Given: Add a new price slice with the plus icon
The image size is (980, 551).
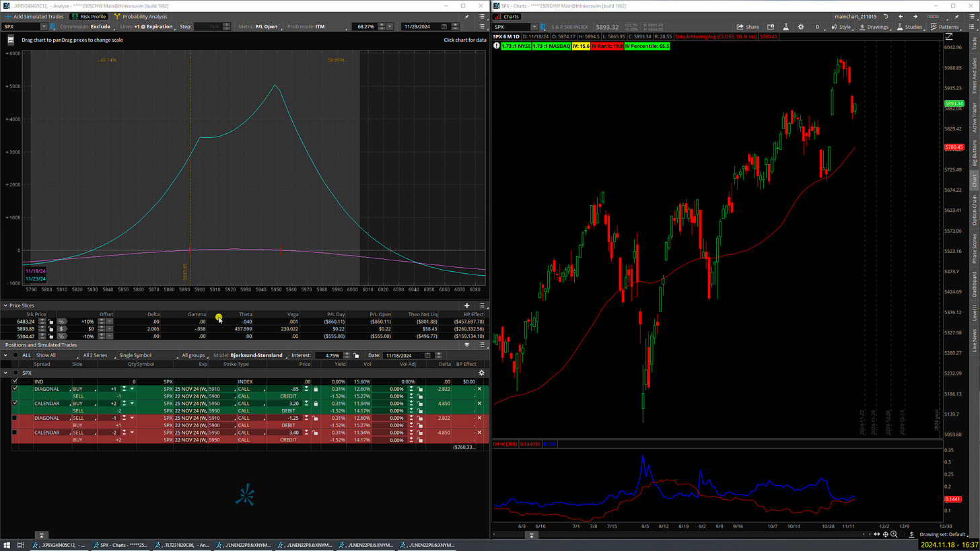Looking at the screenshot, I should tap(466, 305).
